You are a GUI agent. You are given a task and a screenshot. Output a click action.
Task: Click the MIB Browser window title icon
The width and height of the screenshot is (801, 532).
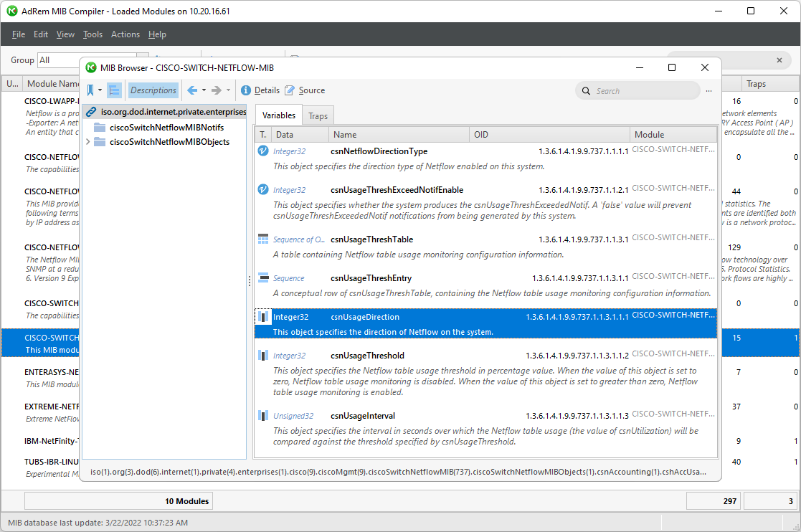pyautogui.click(x=91, y=68)
